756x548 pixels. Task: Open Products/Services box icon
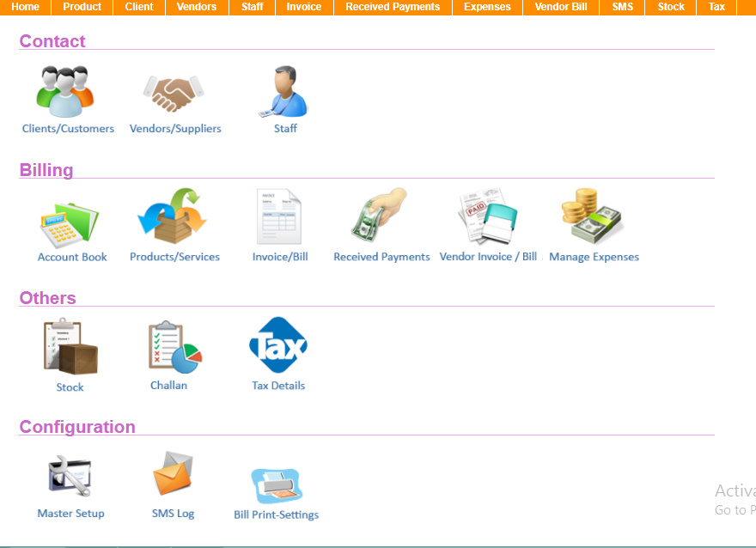[x=173, y=218]
